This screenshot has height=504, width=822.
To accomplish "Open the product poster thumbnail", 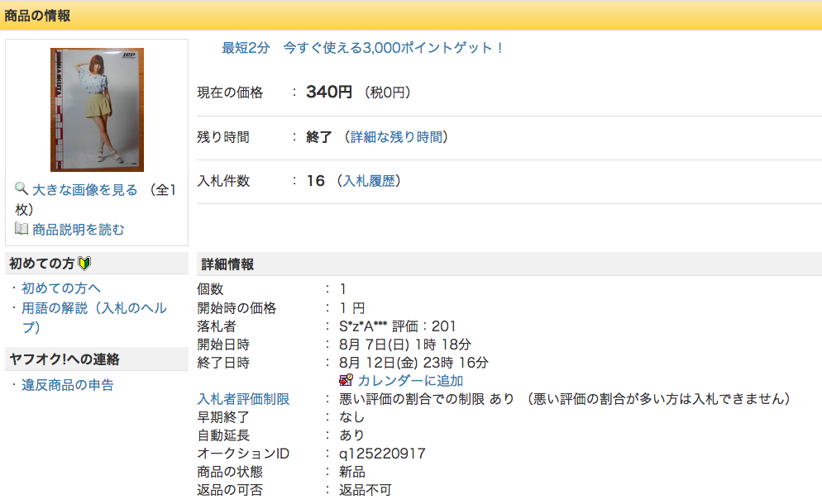I will 97,110.
